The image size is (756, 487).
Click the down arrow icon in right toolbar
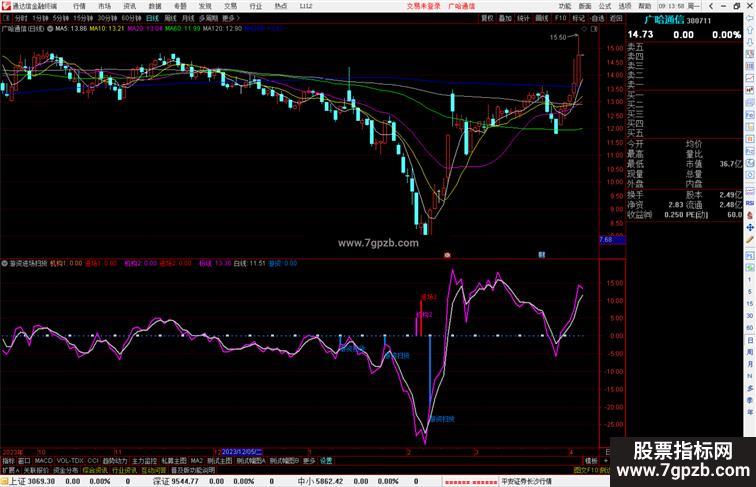(750, 43)
